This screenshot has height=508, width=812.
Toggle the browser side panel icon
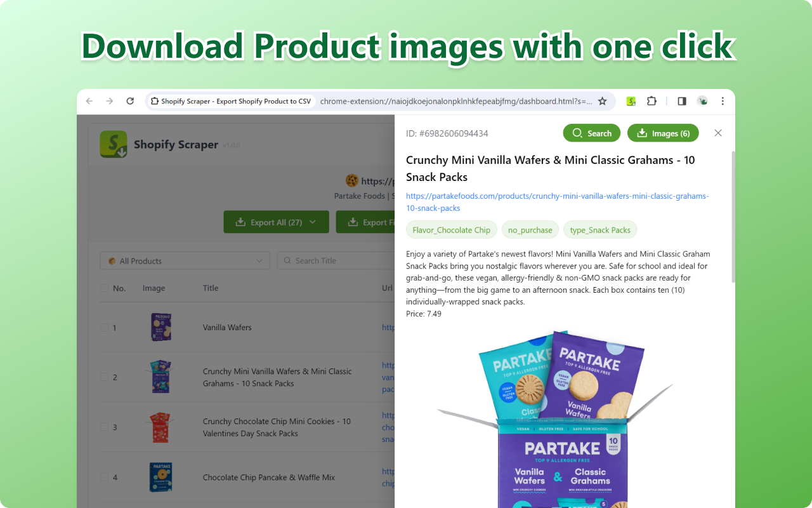pos(682,101)
